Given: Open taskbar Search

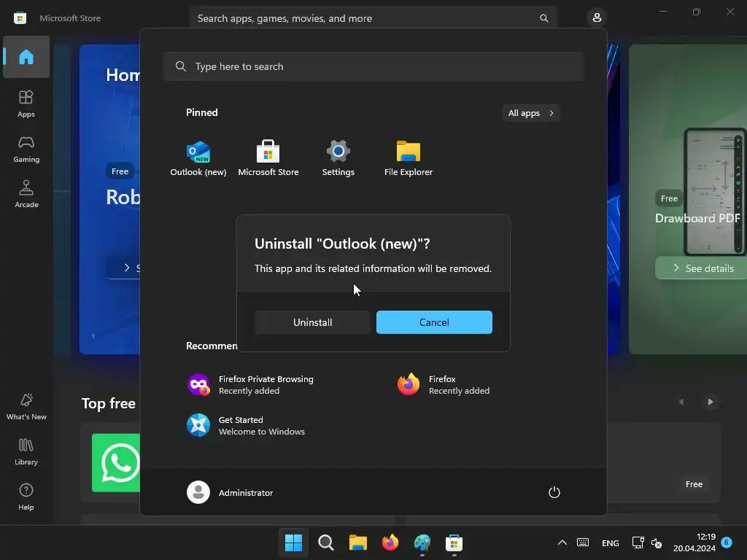Looking at the screenshot, I should [326, 542].
